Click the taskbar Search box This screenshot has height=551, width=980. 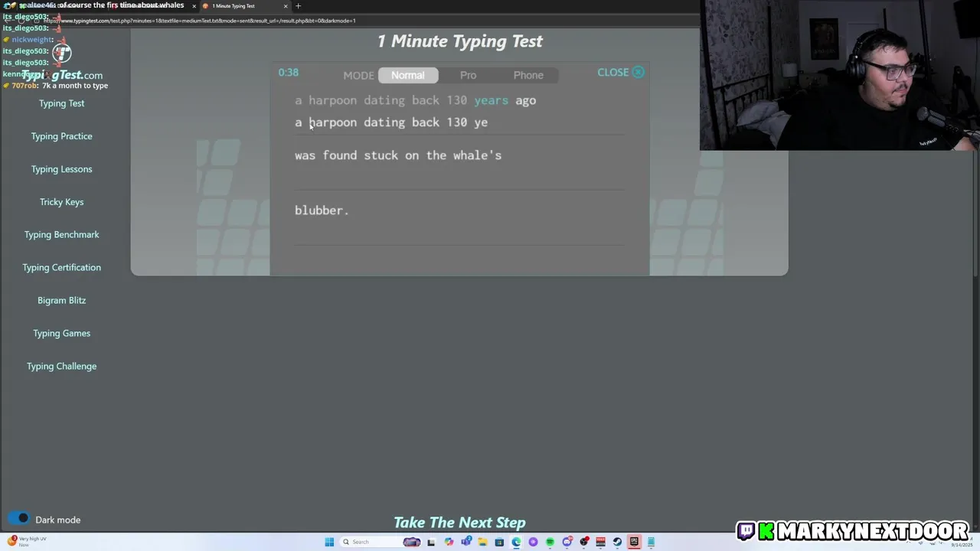tap(381, 542)
